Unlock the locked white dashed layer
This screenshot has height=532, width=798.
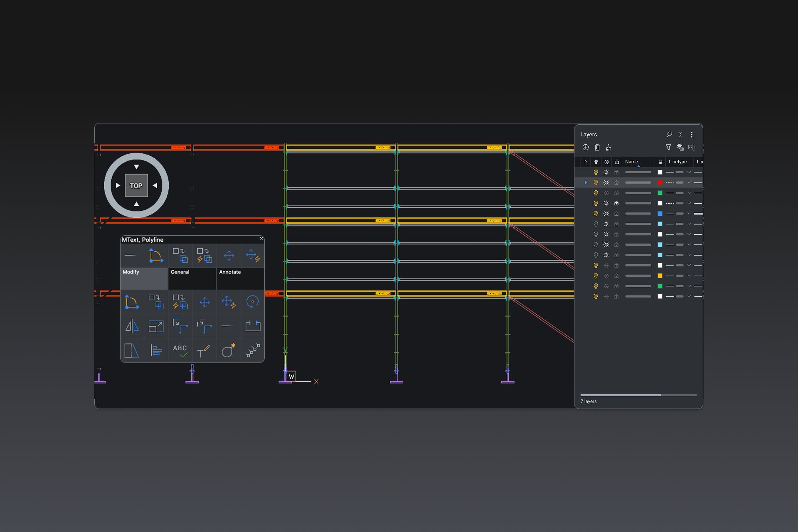pyautogui.click(x=616, y=203)
